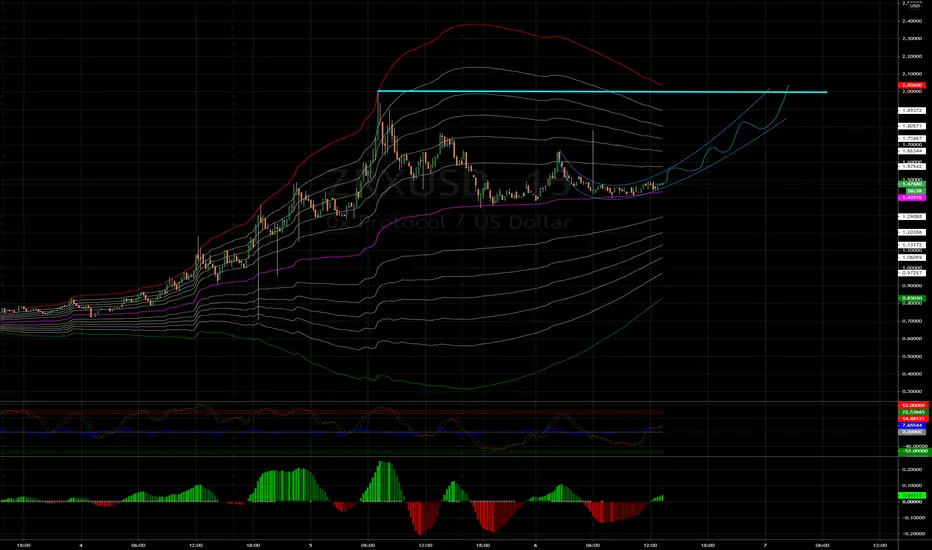932x550 pixels.
Task: Click the 1.06059 band price label
Action: pos(912,257)
